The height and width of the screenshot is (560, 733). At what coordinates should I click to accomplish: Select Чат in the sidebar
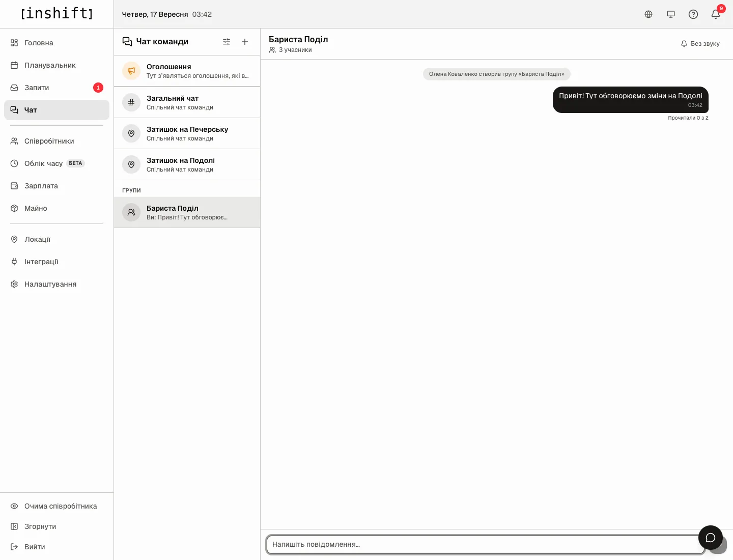pos(57,110)
